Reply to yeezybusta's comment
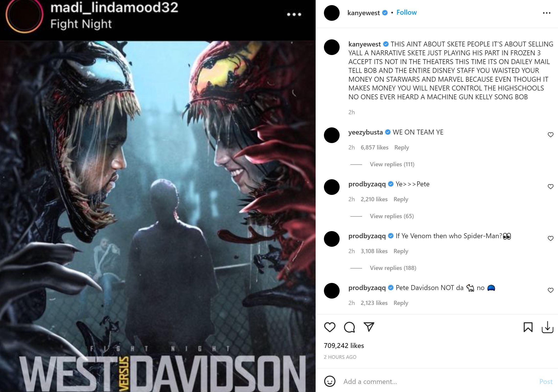This screenshot has width=558, height=392. [402, 147]
